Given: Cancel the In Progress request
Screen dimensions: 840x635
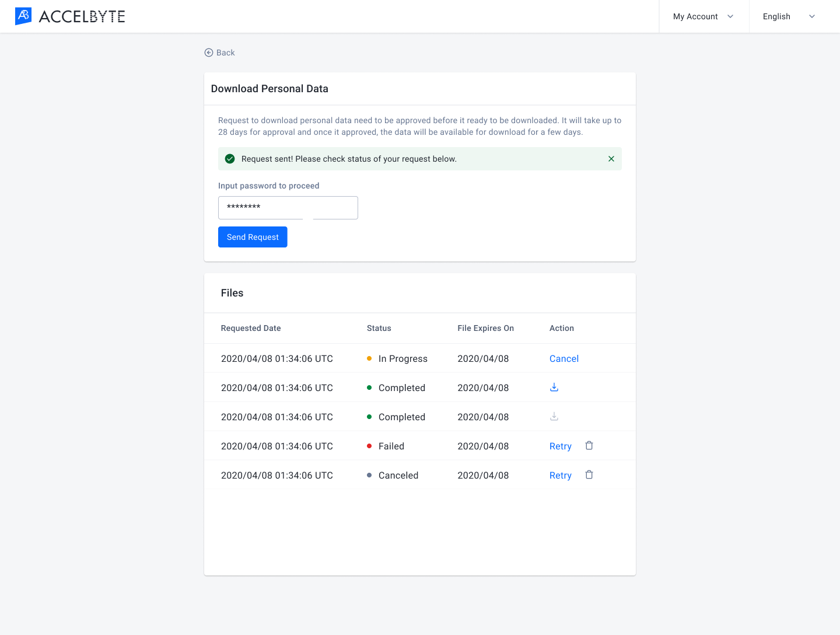Looking at the screenshot, I should click(x=564, y=358).
